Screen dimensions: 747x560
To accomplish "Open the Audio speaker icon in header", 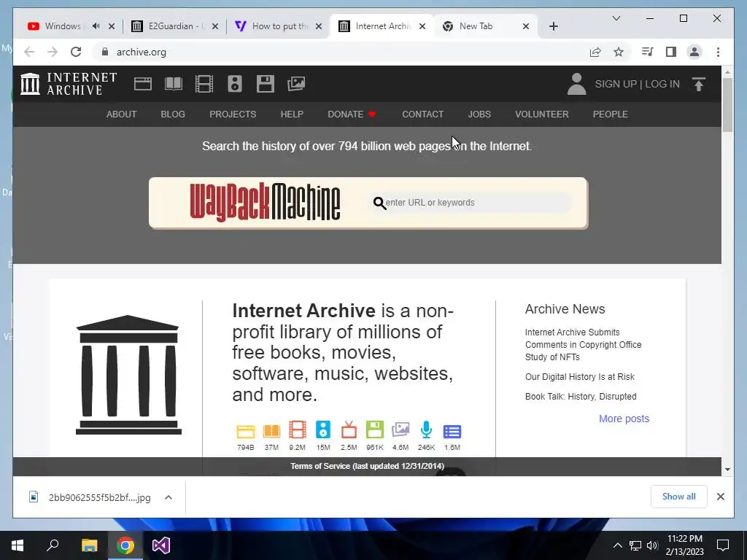I will (234, 84).
